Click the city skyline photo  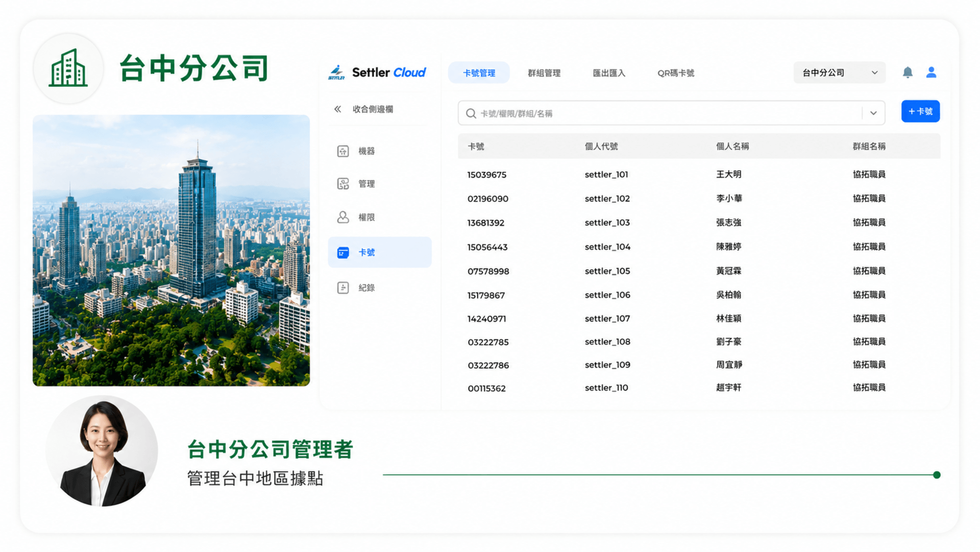click(171, 250)
